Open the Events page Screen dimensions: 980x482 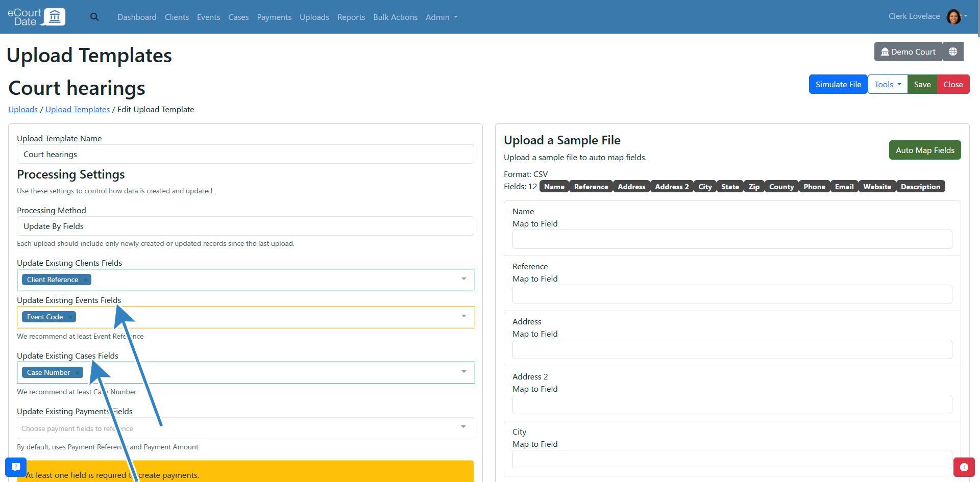pyautogui.click(x=208, y=17)
